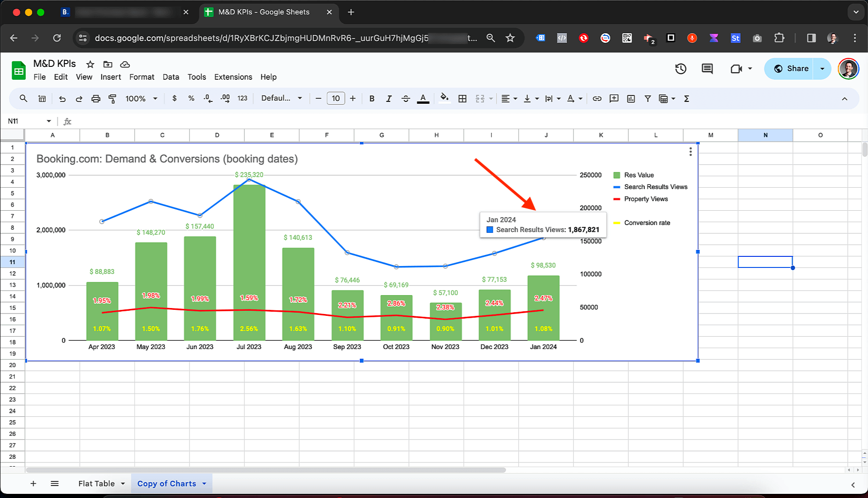Add a new sheet plus button
The width and height of the screenshot is (868, 498).
[33, 483]
